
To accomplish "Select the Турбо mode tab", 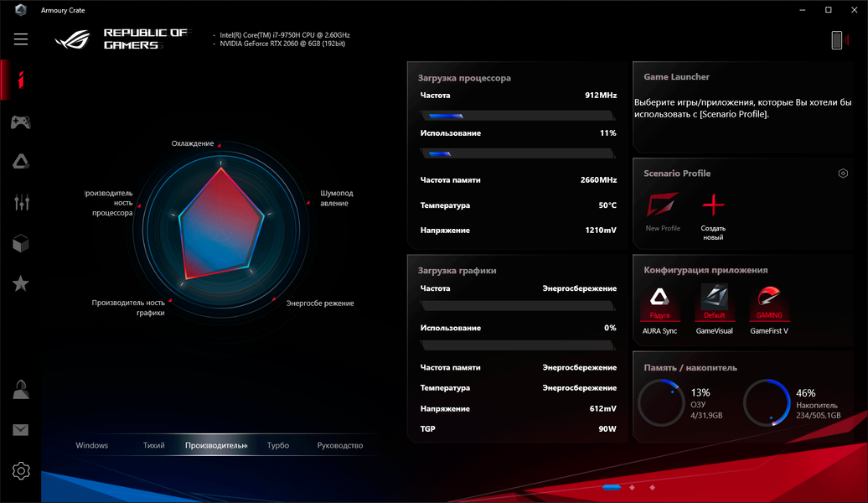I will pyautogui.click(x=278, y=445).
